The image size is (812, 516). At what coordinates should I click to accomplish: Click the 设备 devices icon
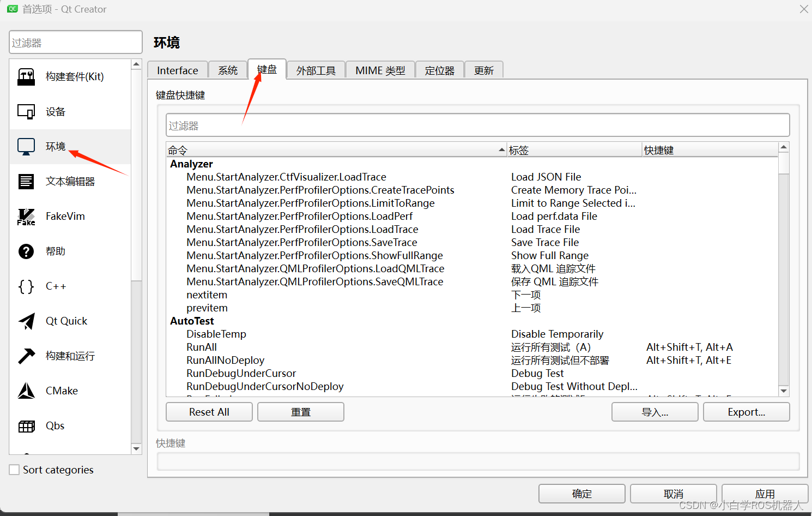point(26,112)
